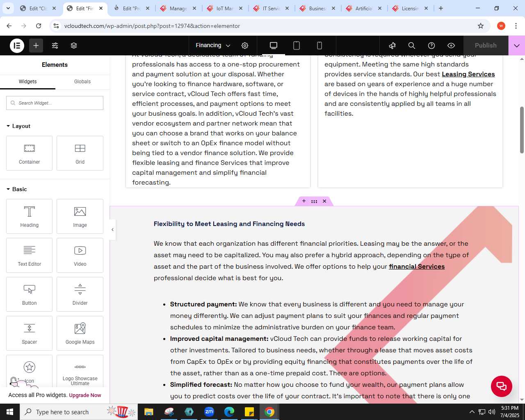Click the Upgrade Now link
The image size is (525, 420).
coord(85,395)
